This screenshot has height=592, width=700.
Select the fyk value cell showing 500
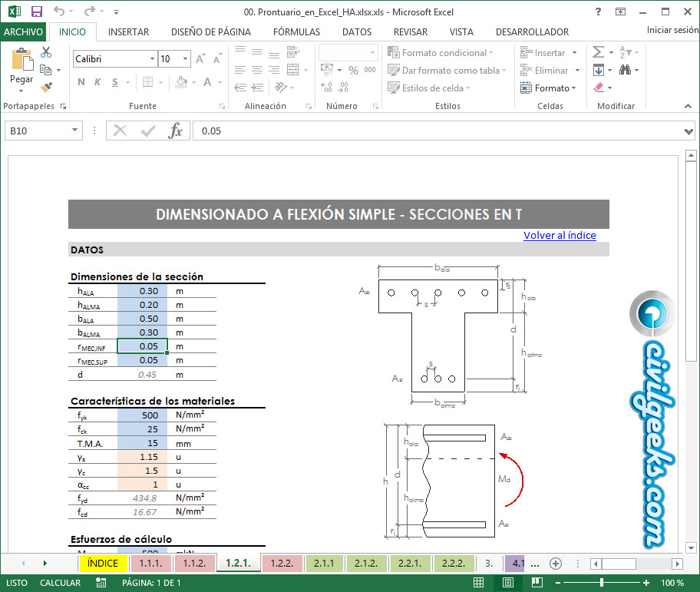pos(142,415)
